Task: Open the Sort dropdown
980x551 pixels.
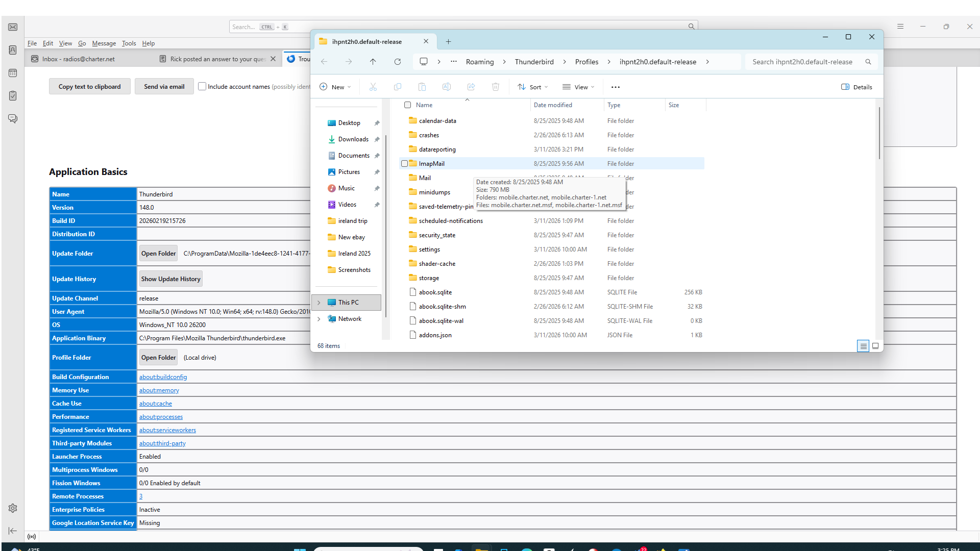Action: pyautogui.click(x=532, y=87)
